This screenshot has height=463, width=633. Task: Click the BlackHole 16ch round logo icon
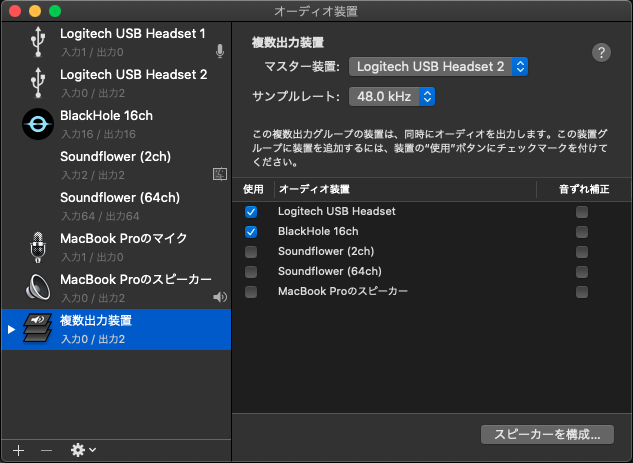point(38,124)
